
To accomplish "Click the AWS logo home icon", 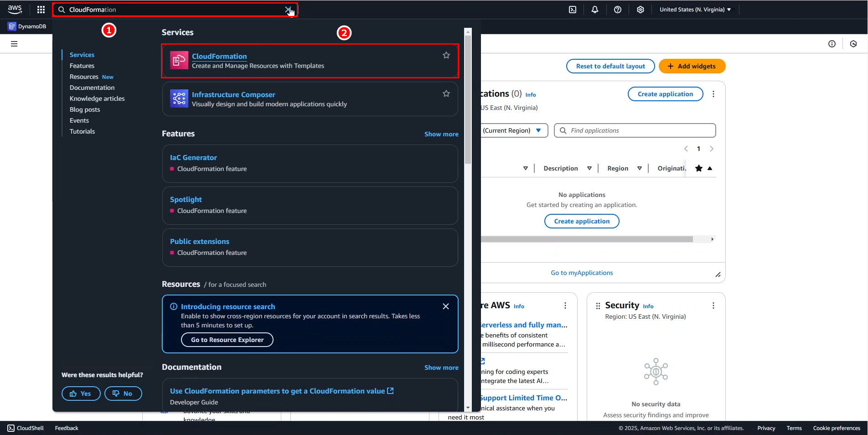I will [15, 9].
